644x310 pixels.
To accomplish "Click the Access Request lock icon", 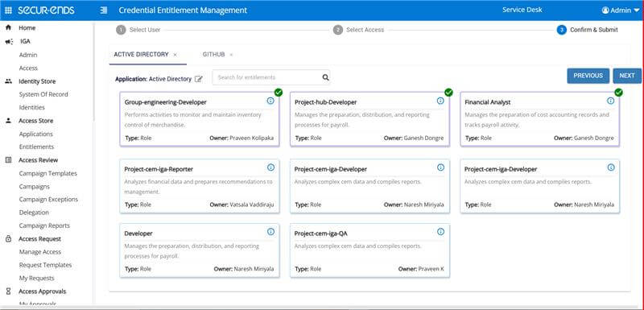I will click(x=8, y=238).
